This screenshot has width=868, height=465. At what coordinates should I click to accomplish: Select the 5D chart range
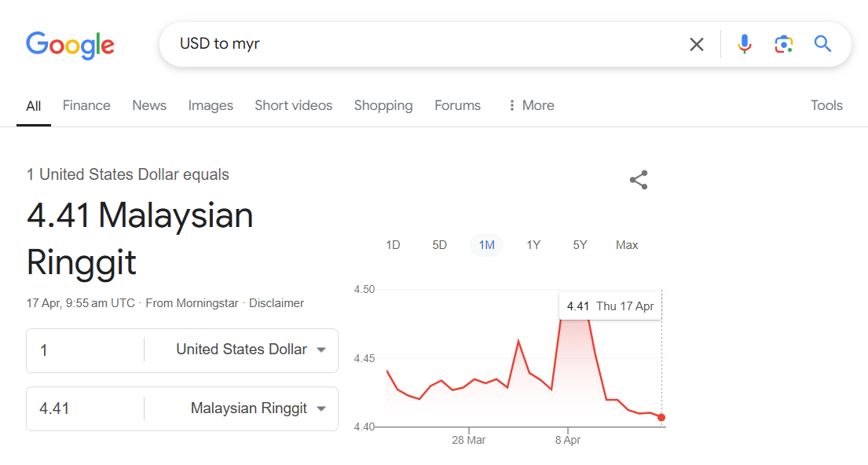click(439, 245)
